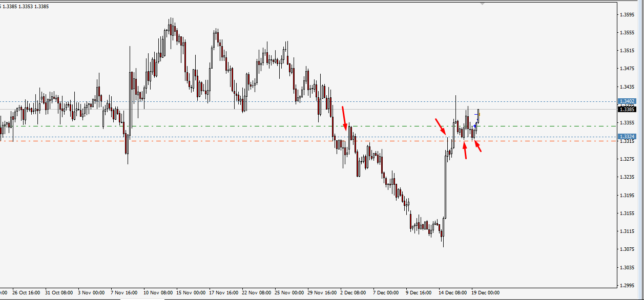Viewport: 644px width, 300px height.
Task: Click the black 1.3385 current price tag
Action: [628, 109]
